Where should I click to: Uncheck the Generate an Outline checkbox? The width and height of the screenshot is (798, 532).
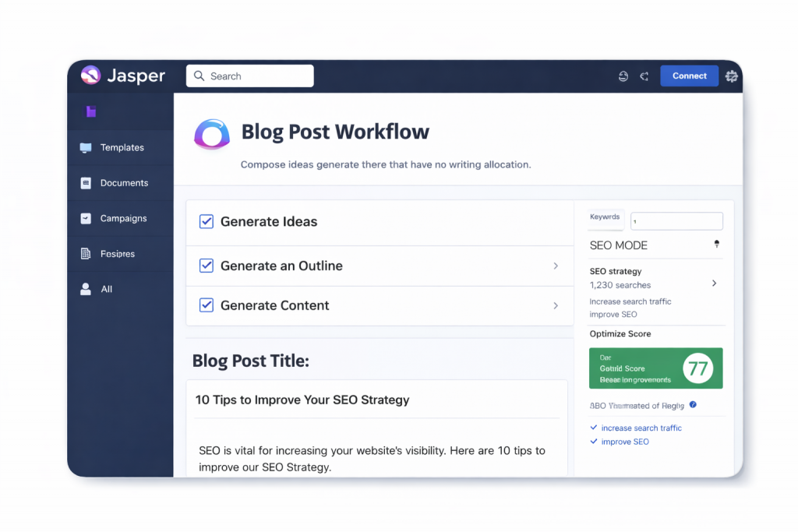tap(207, 266)
